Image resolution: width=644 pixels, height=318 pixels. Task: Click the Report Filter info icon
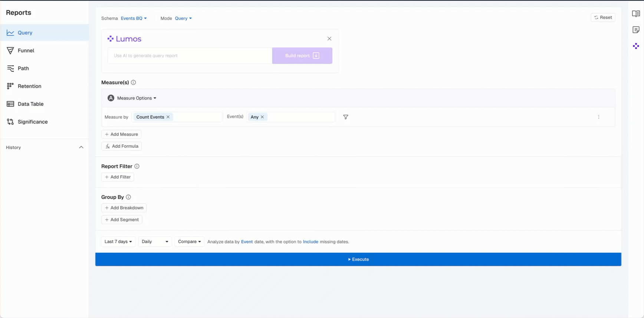137,166
